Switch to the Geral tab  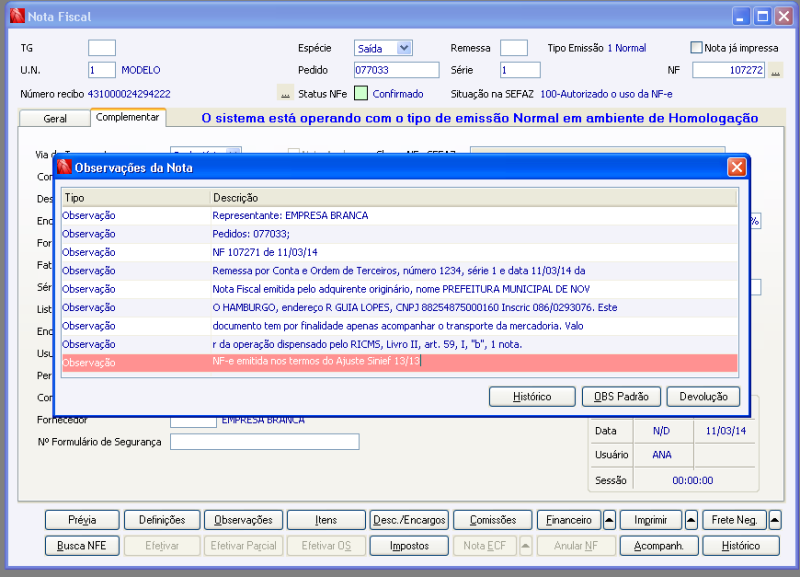coord(55,118)
